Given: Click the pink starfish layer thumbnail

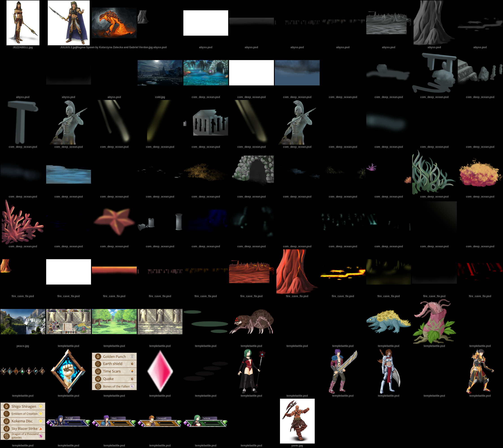Looking at the screenshot, I should 114,221.
